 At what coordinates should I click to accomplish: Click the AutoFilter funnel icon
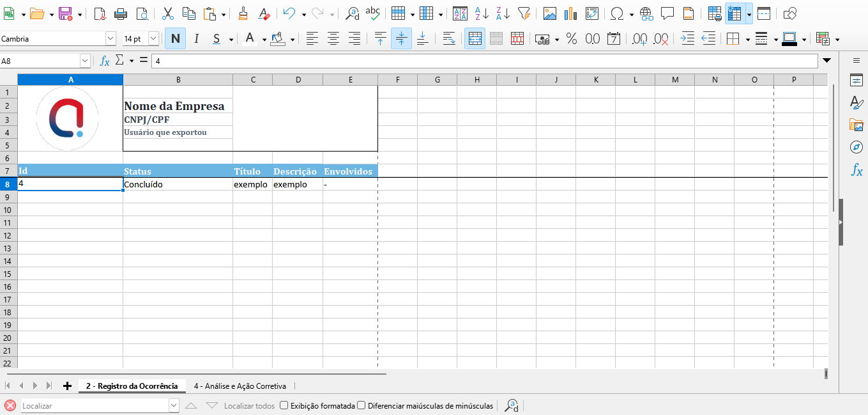[524, 13]
